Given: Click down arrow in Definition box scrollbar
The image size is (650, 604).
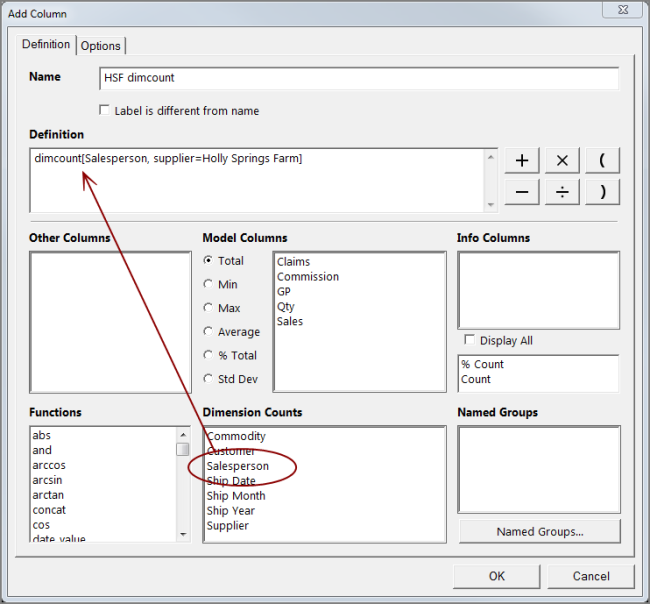Looking at the screenshot, I should pos(491,205).
